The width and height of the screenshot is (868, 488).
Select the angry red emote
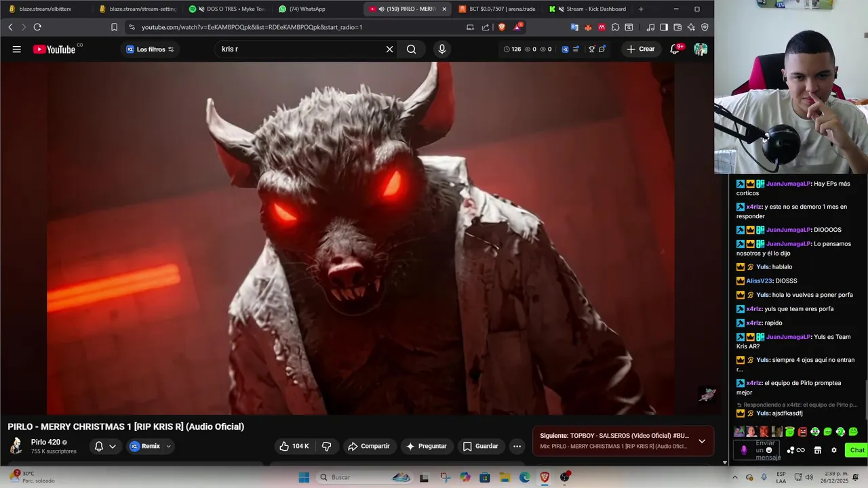(x=802, y=432)
